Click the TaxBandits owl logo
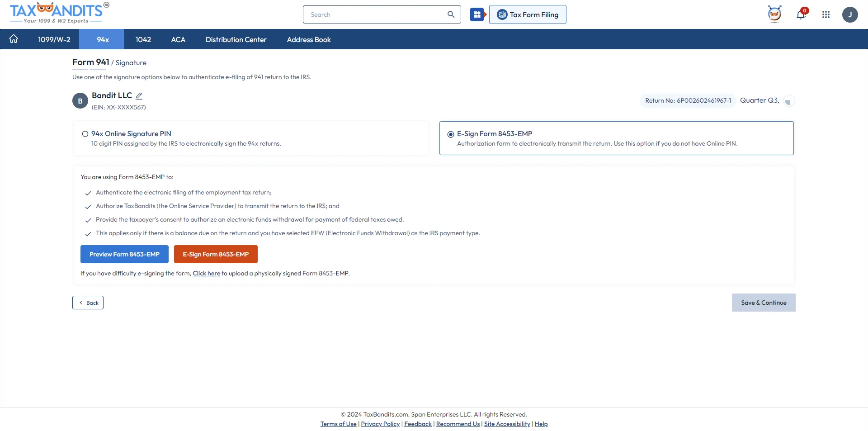Viewport: 868px width, 431px height. tap(45, 9)
